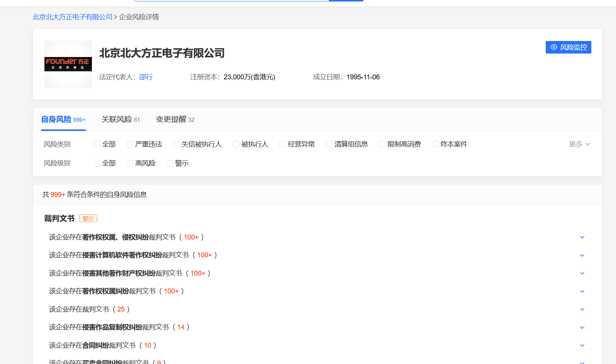
Task: Check the 高风险 level filter
Action: pyautogui.click(x=130, y=163)
